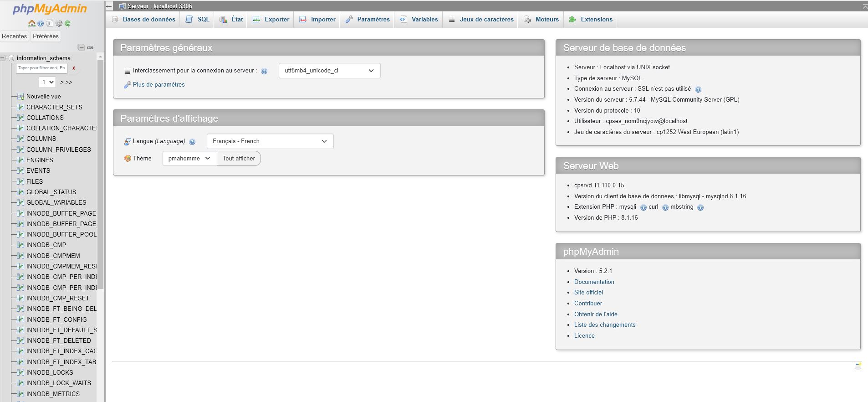This screenshot has width=868, height=402.
Task: Click the Serveur : localhost:3306 breadcrumb
Action: click(x=159, y=6)
